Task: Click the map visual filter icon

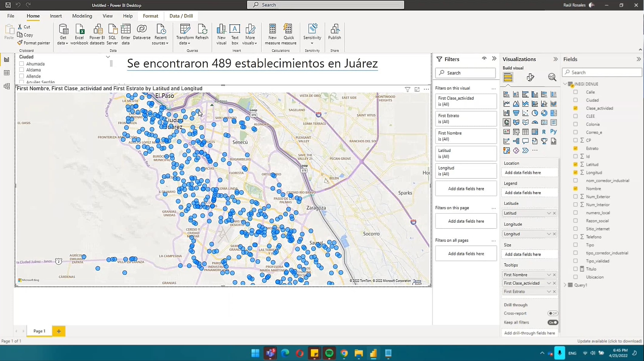Action: coord(408,89)
